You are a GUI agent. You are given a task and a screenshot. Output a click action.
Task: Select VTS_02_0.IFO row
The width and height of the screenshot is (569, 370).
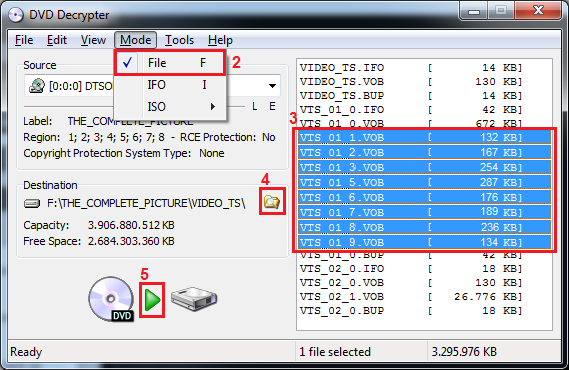point(411,268)
